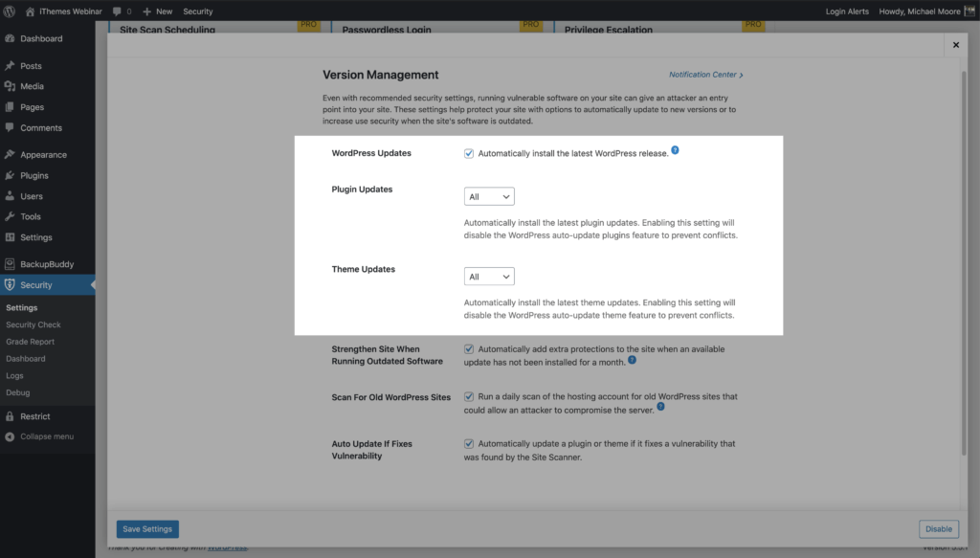Follow the Notification Center link
Image resolution: width=980 pixels, height=558 pixels.
click(706, 75)
